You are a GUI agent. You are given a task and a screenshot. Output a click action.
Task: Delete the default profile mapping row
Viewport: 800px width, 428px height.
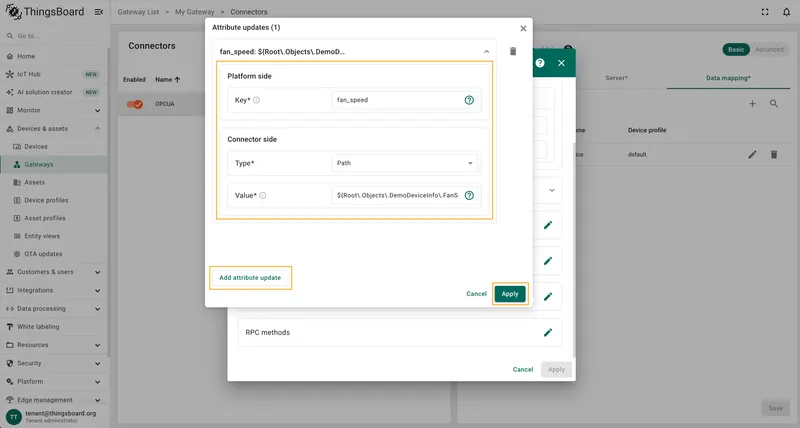coord(773,155)
